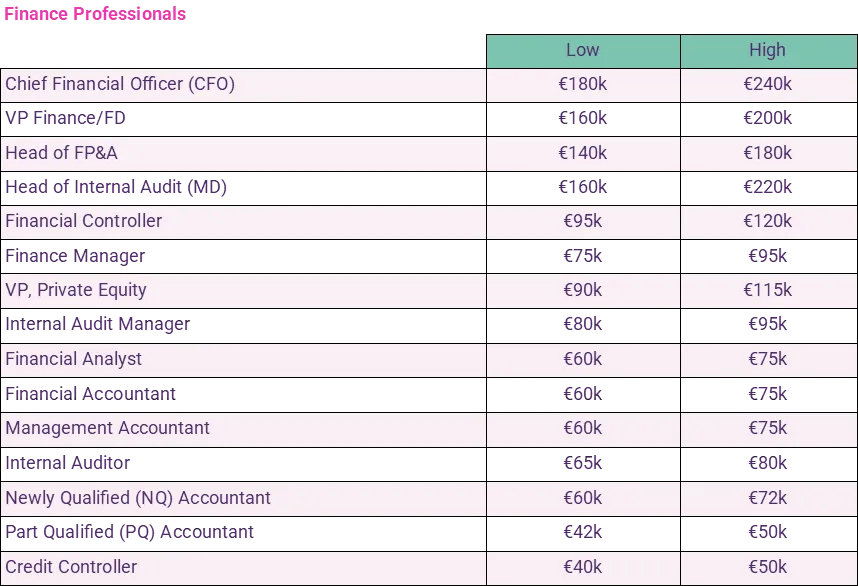Click the NQ Accountant €72k cell
Screen dimensions: 858x586
pyautogui.click(x=767, y=498)
